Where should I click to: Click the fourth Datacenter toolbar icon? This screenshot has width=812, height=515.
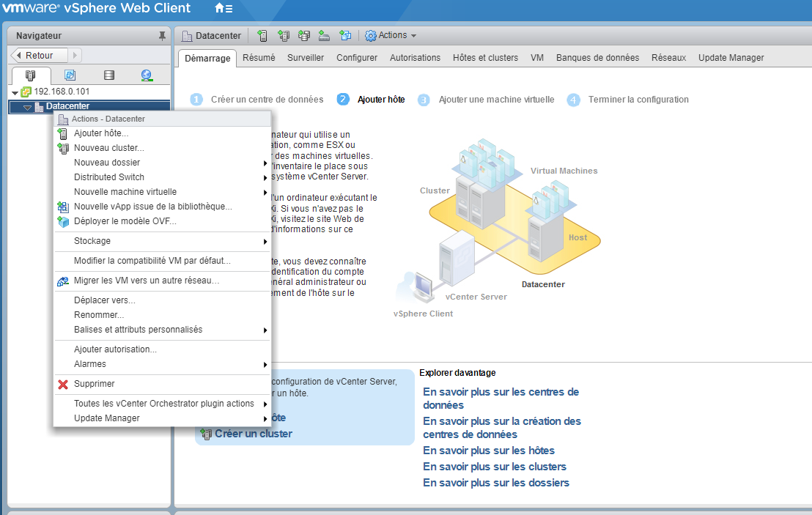(324, 36)
